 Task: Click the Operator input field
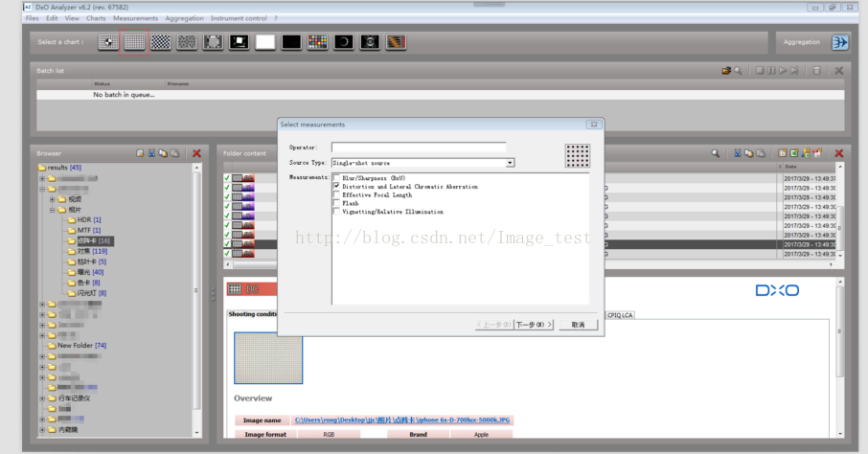(419, 148)
